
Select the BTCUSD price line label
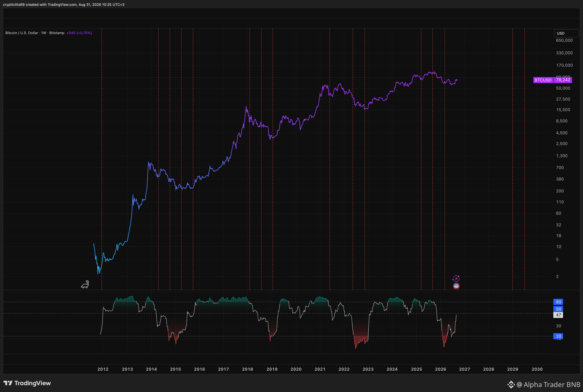point(543,80)
